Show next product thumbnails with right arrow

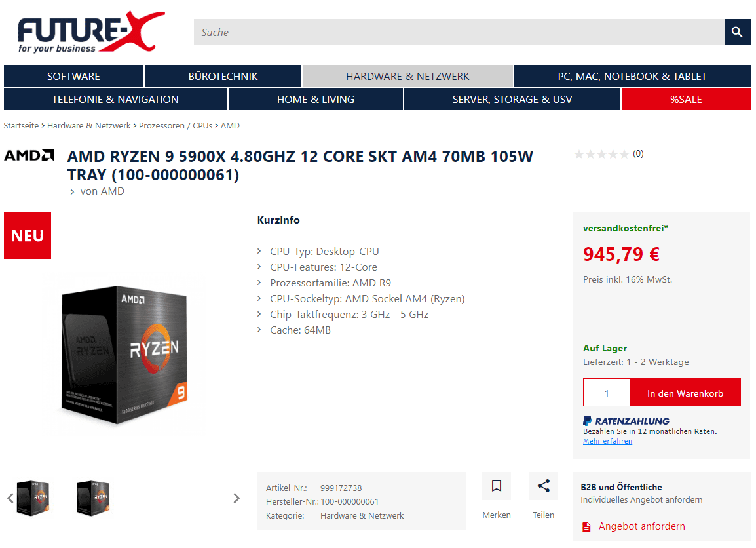click(x=236, y=498)
